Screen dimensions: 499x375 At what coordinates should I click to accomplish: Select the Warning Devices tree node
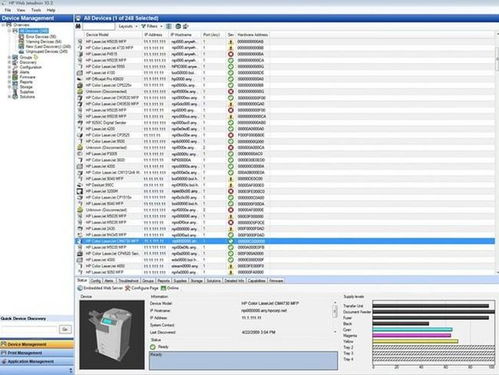(x=43, y=42)
